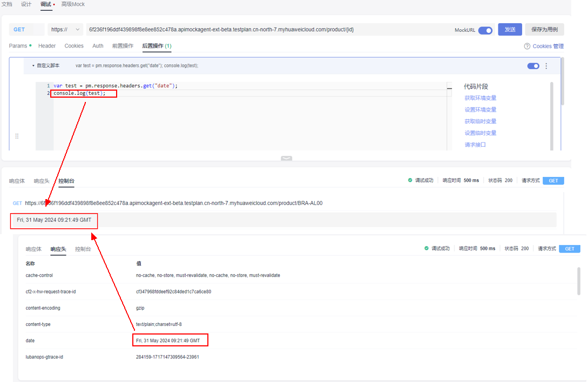
Task: Collapse the request panel using divider handle
Action: point(286,158)
